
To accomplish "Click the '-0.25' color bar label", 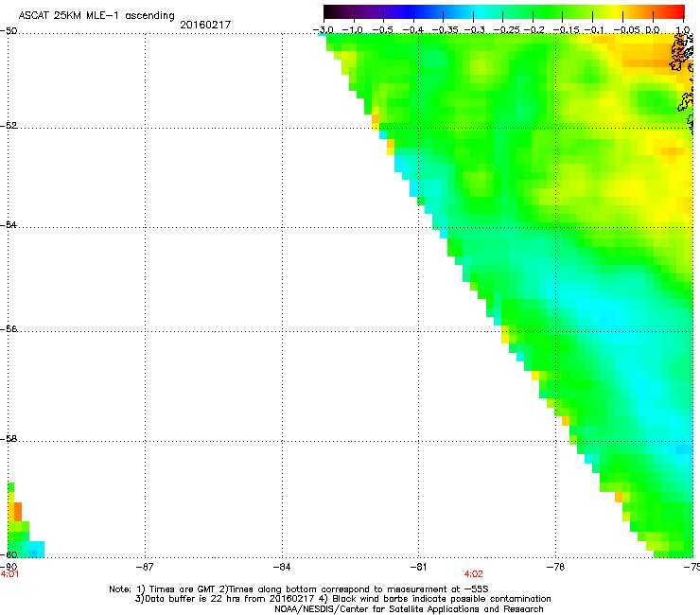I will (506, 30).
